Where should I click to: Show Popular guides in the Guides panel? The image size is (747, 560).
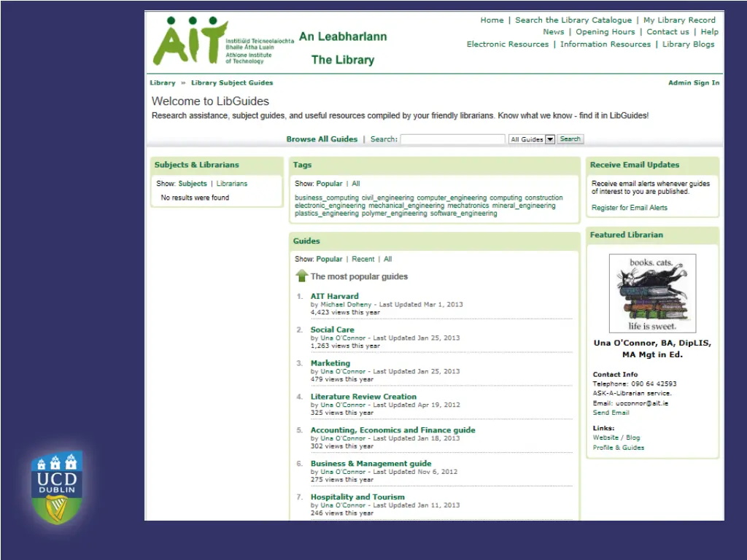tap(329, 259)
